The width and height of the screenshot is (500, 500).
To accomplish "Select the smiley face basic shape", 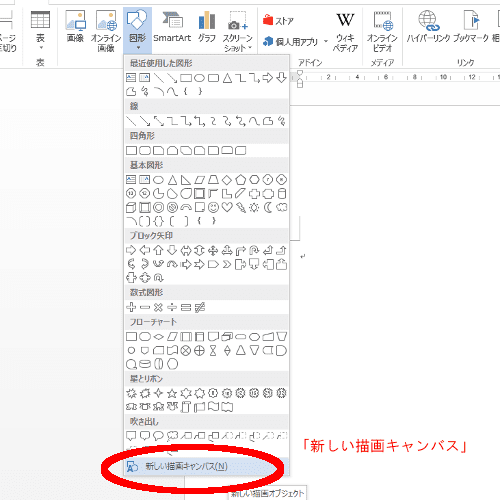I will [213, 207].
